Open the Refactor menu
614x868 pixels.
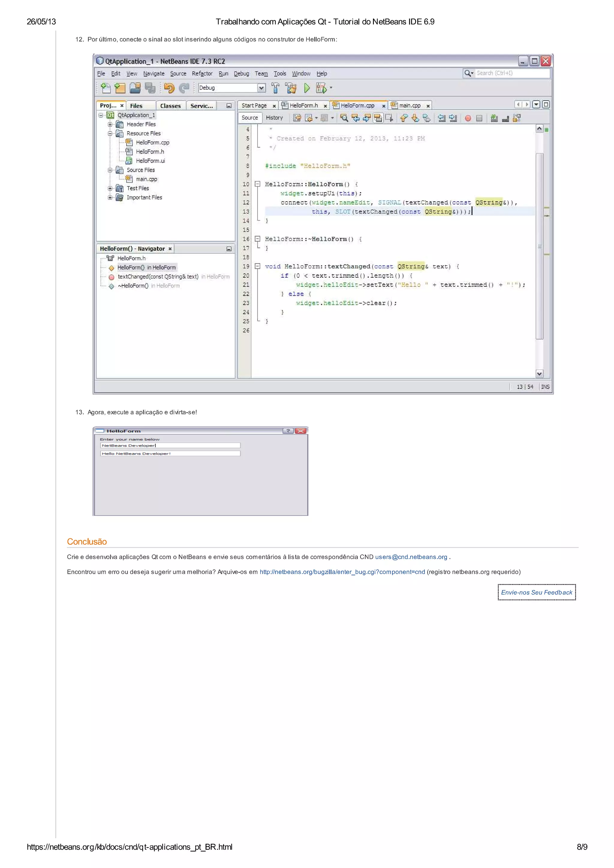pos(202,74)
